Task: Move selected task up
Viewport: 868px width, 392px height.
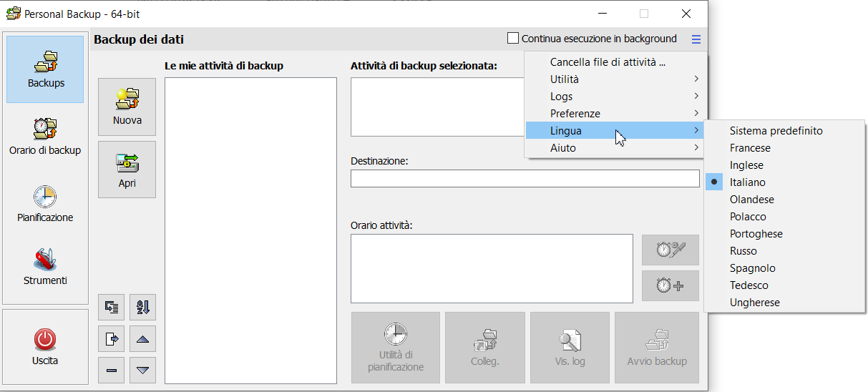Action: coord(142,338)
